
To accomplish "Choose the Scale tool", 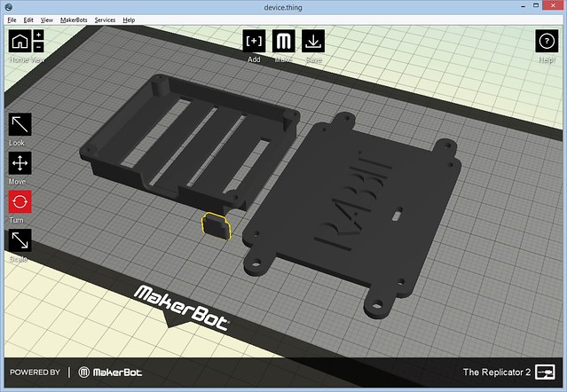I will point(20,240).
